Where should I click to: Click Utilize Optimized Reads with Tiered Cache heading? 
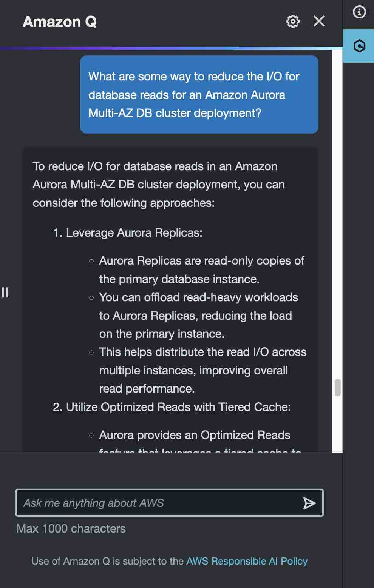click(x=172, y=407)
